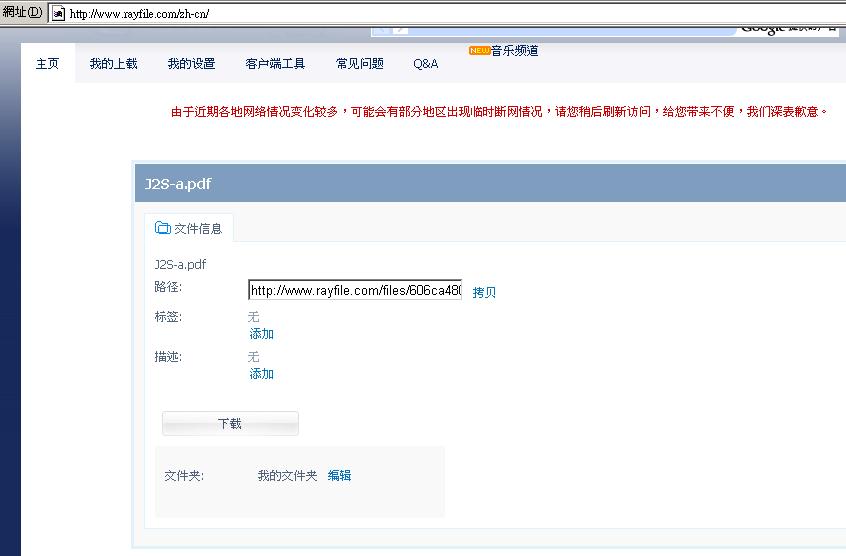Click the NEW badge beside 音乐频道
Screen dimensions: 846x556
point(479,50)
